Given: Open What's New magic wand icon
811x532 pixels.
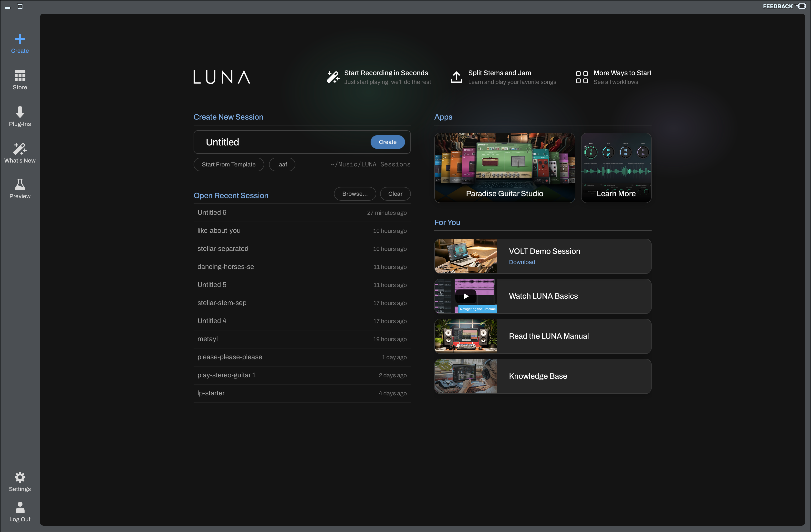Looking at the screenshot, I should [20, 149].
